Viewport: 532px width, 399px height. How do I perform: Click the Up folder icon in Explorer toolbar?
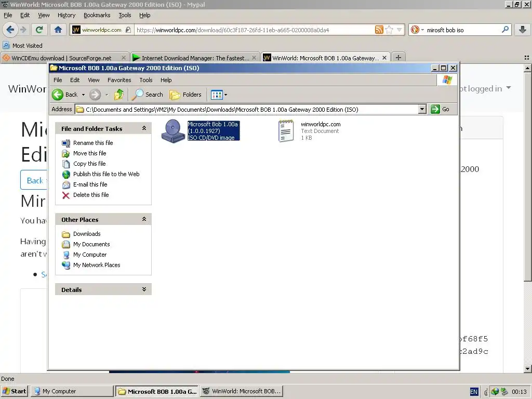point(119,95)
